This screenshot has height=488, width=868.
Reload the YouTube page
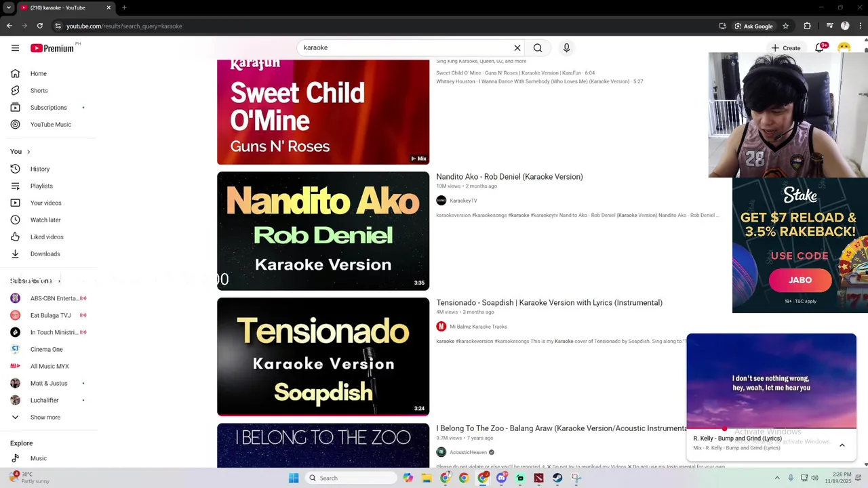tap(40, 26)
